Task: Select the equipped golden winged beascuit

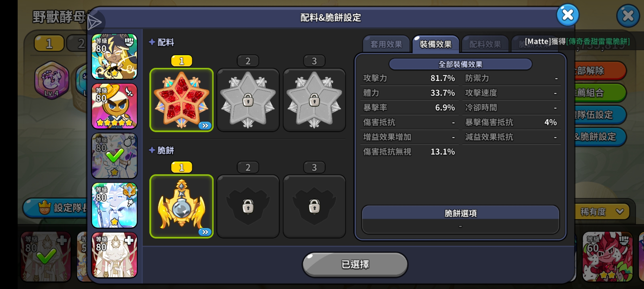Action: (x=181, y=206)
